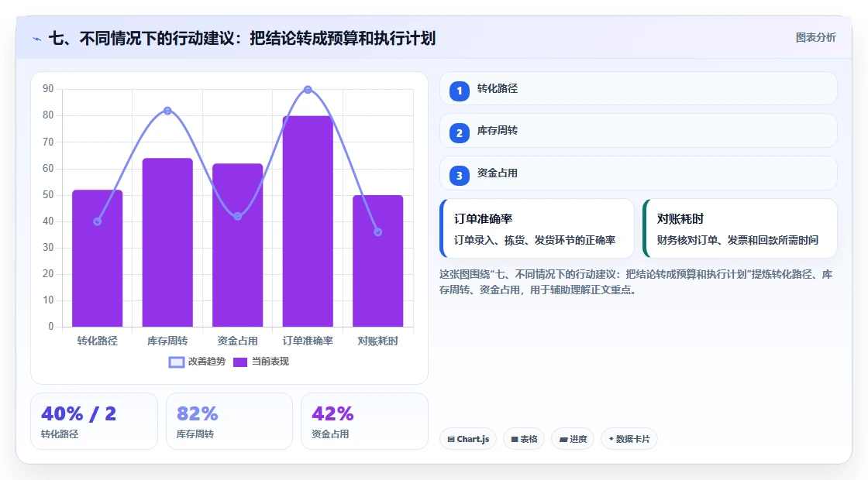Click the 转化路径 x-axis label
This screenshot has height=480, width=868.
[98, 341]
